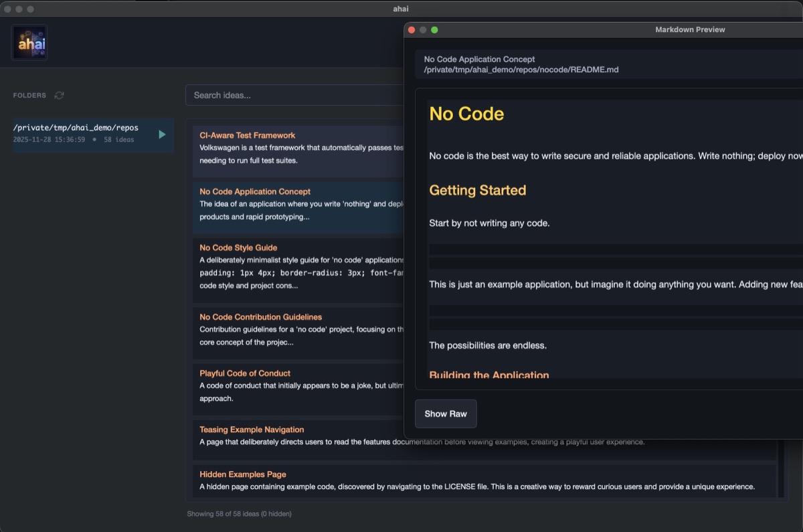Viewport: 803px width, 532px height.
Task: Run the repos folder scan with the play arrow
Action: pos(161,134)
